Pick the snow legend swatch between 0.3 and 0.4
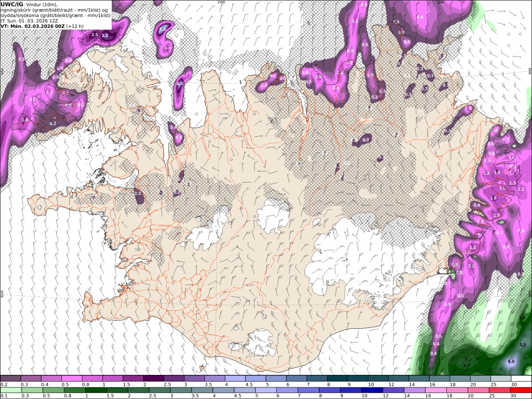The image size is (532, 399). coord(31,379)
